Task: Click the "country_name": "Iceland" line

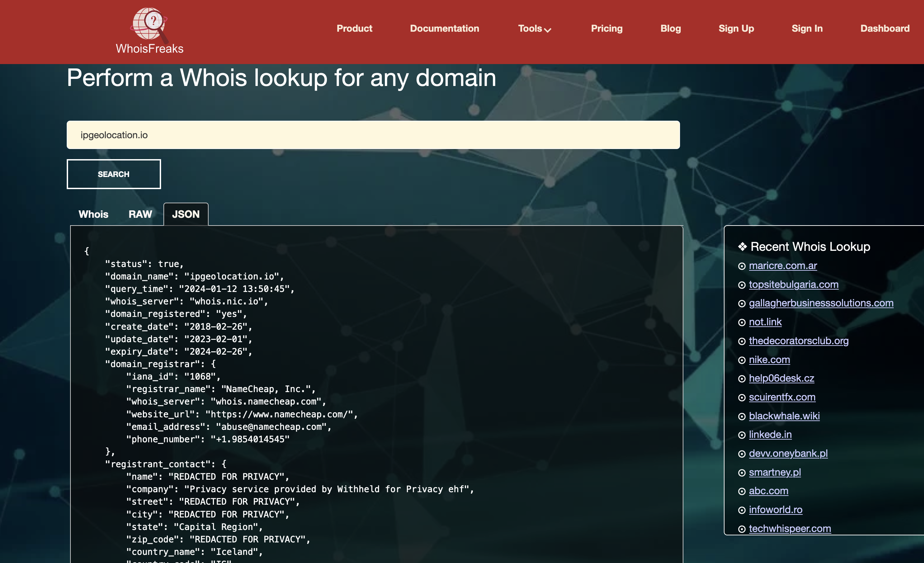Action: tap(194, 552)
